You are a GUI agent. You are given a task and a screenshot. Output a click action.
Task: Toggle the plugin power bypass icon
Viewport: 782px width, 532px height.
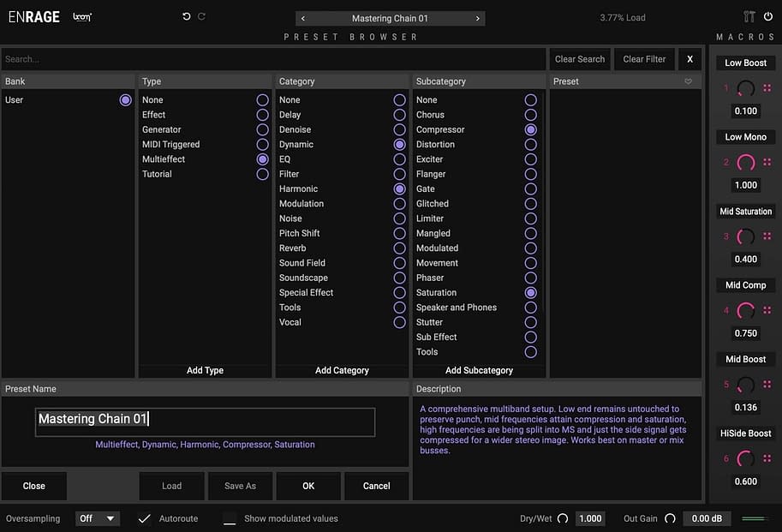coord(767,17)
